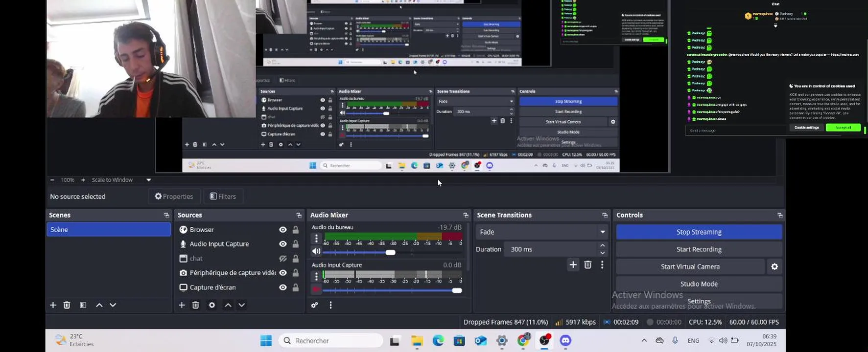The width and height of the screenshot is (868, 352).
Task: Click Start Recording button
Action: tap(699, 249)
